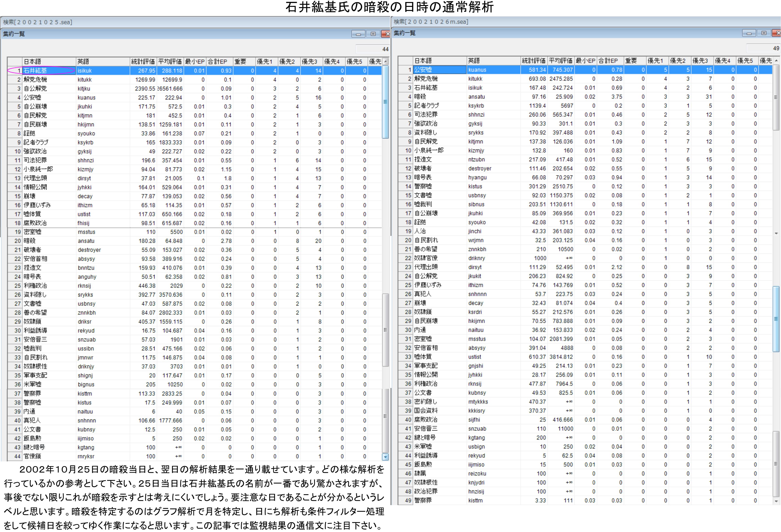Close the right 集約一覧 window

click(777, 33)
